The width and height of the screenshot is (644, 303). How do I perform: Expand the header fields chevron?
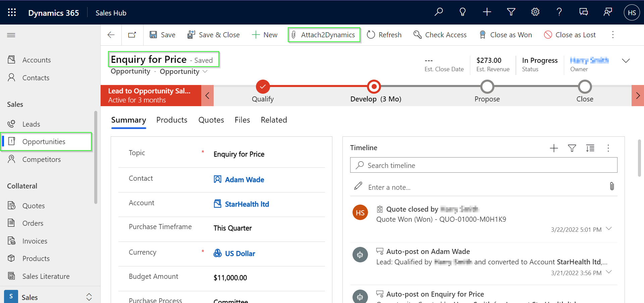626,60
